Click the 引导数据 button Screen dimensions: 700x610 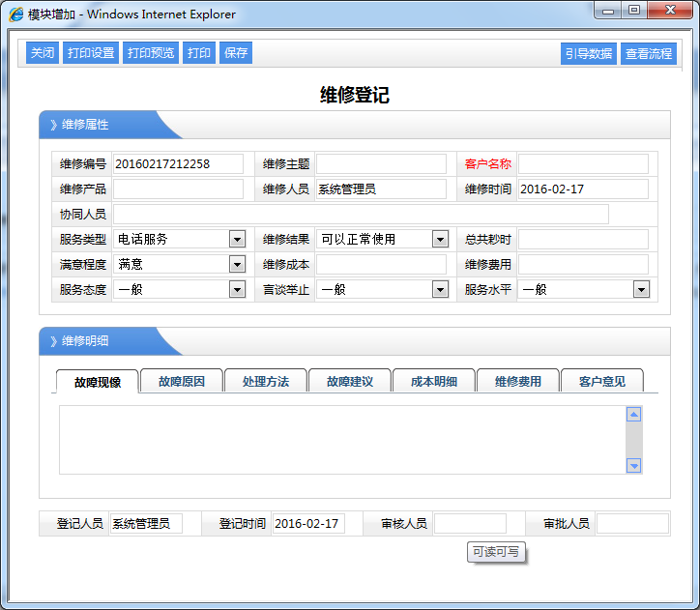click(589, 54)
